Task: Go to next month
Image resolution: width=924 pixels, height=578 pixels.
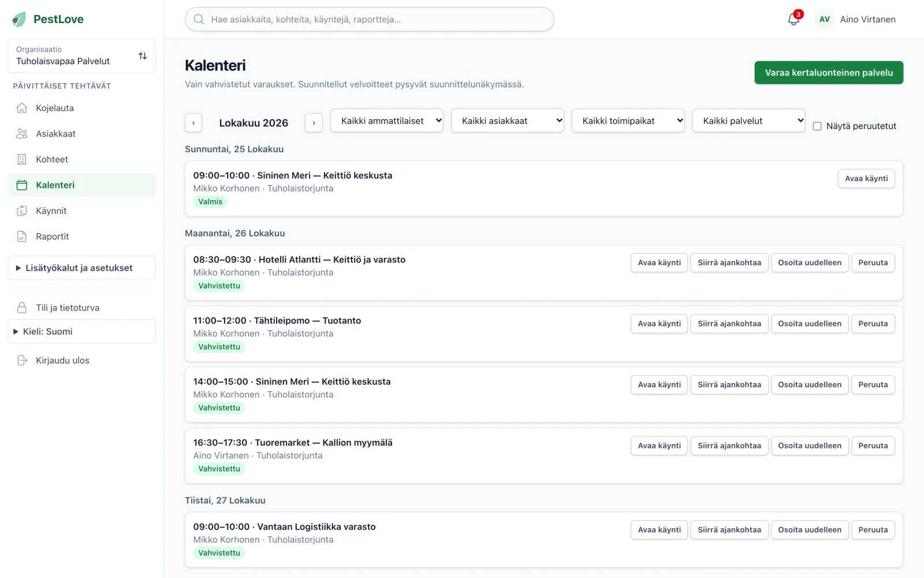Action: pyautogui.click(x=314, y=123)
